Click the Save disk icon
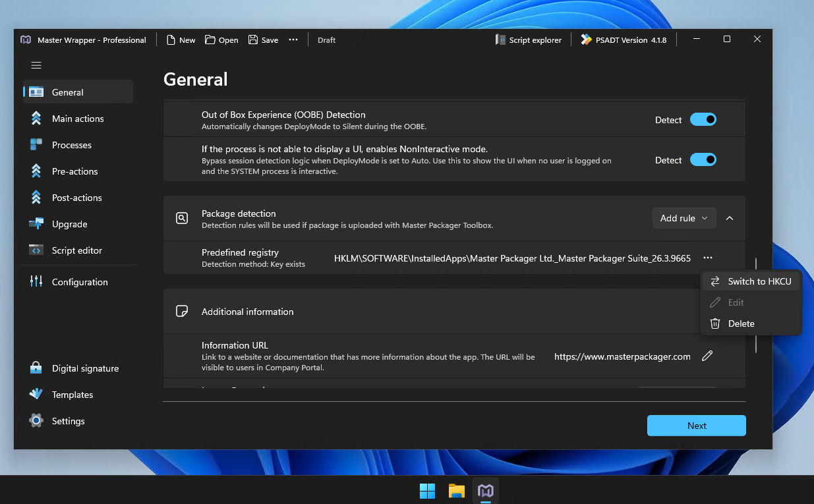The width and height of the screenshot is (814, 504). point(253,40)
